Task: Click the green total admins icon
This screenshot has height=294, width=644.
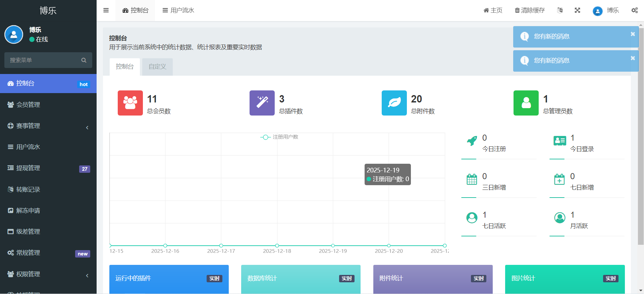Action: click(526, 103)
